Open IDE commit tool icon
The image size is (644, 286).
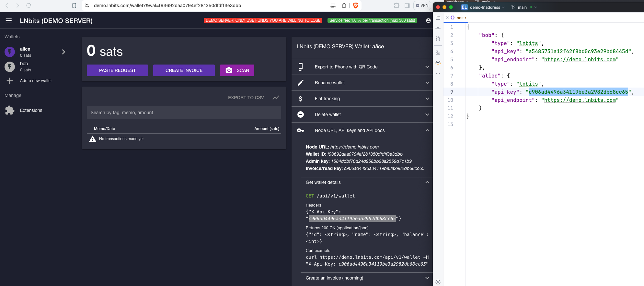[438, 28]
